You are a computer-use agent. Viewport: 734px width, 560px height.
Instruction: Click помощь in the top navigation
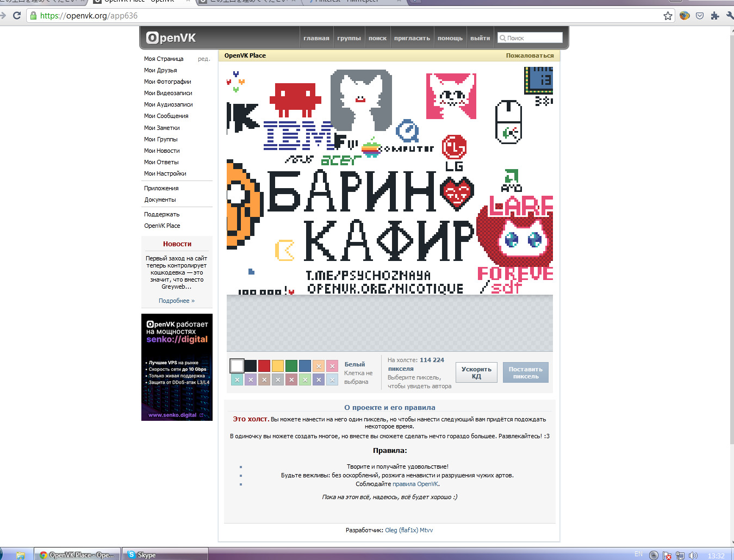click(x=450, y=38)
